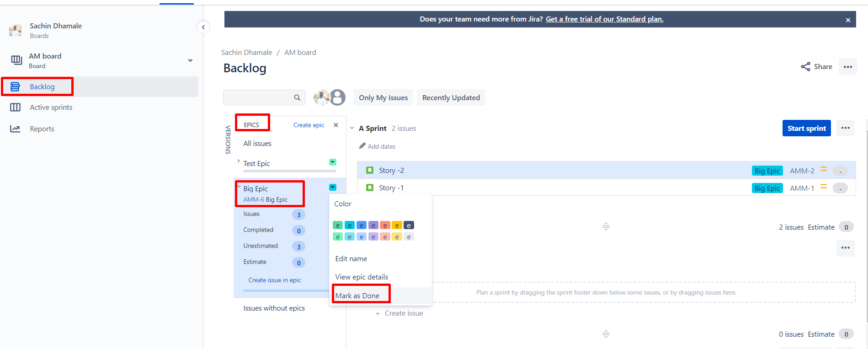Image resolution: width=868 pixels, height=349 pixels.
Task: Pick the light gray epic color swatch
Action: pos(409,236)
